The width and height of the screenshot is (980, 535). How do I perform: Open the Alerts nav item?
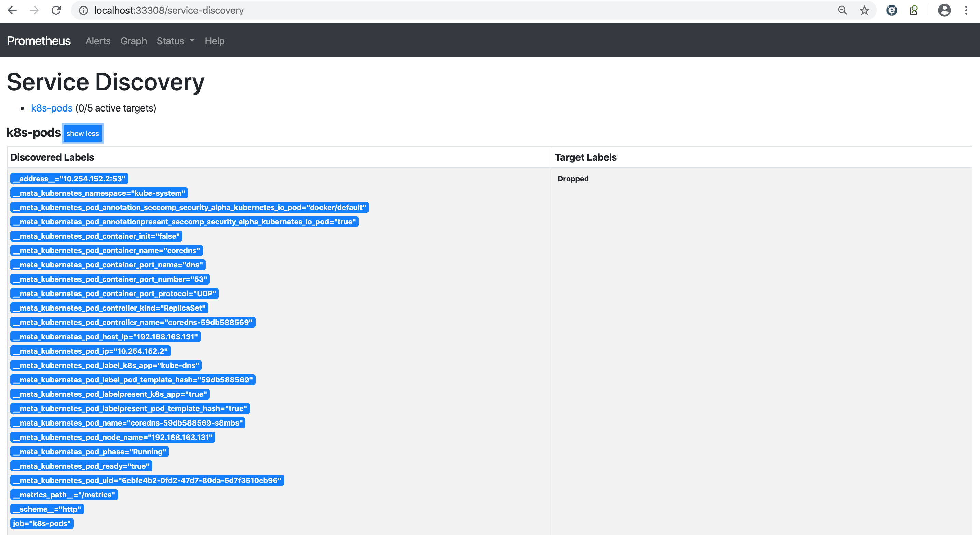pos(98,41)
